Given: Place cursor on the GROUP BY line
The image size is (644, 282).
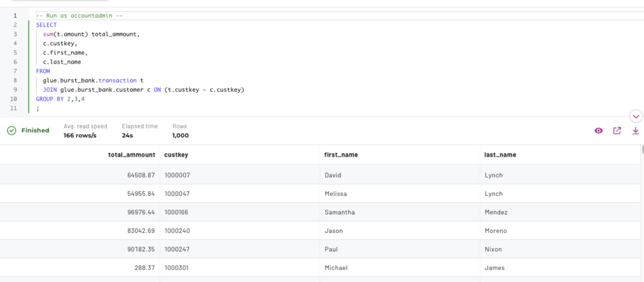Looking at the screenshot, I should click(60, 99).
